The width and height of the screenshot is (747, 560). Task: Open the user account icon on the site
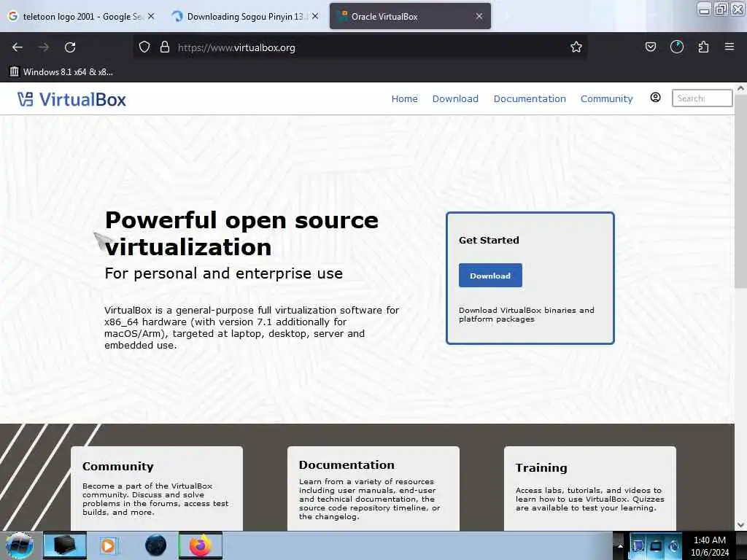(x=656, y=98)
